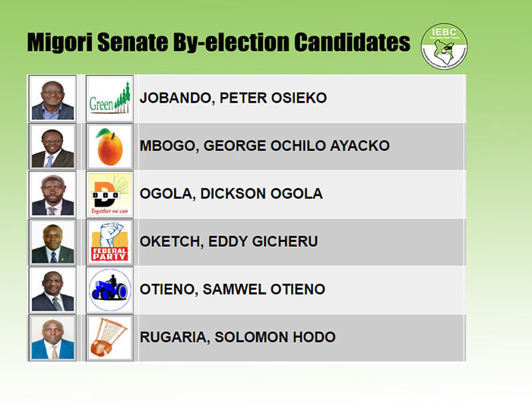Image resolution: width=532 pixels, height=410 pixels.
Task: Select the JOBANDO, PETER OSIEKO name
Action: [x=233, y=98]
